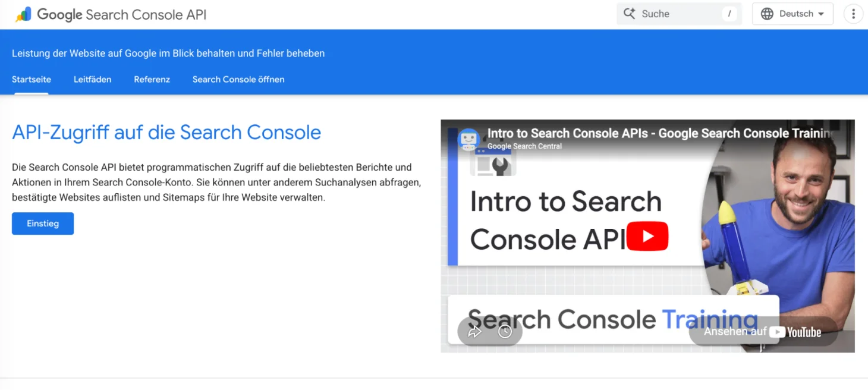Image resolution: width=868 pixels, height=390 pixels.
Task: Click the Einstieg button
Action: [x=43, y=224]
